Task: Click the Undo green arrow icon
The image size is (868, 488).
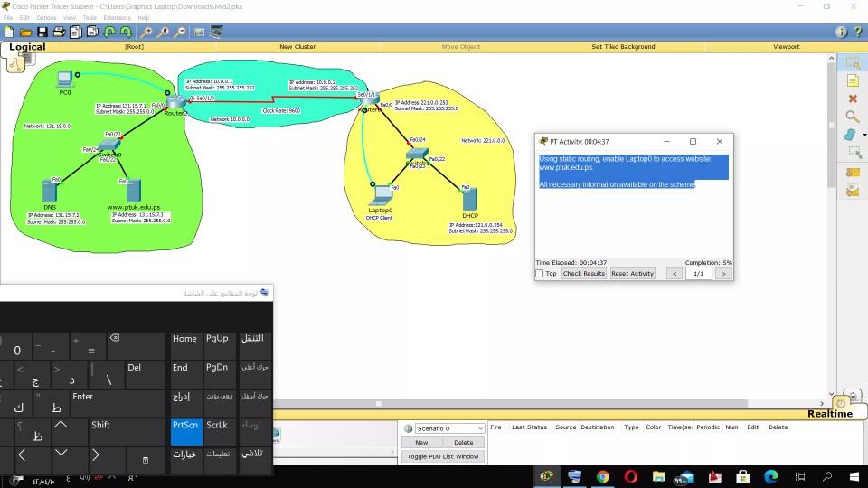Action: click(x=109, y=33)
